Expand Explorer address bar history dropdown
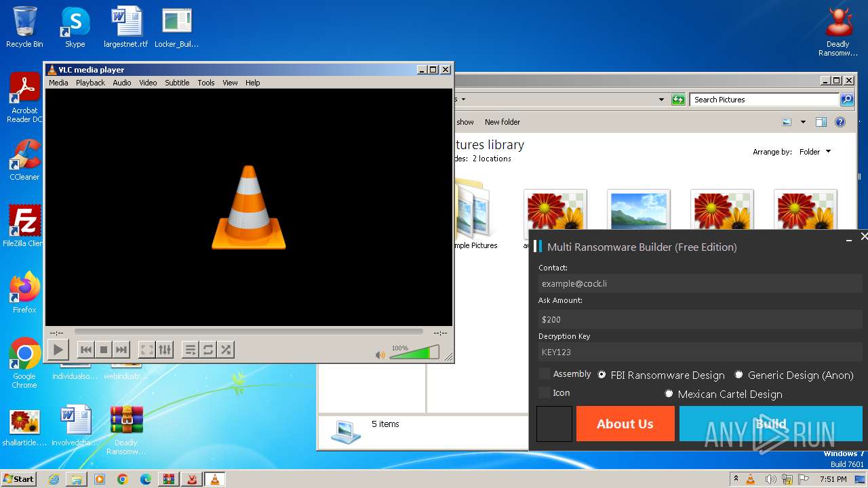This screenshot has width=868, height=488. tap(661, 100)
